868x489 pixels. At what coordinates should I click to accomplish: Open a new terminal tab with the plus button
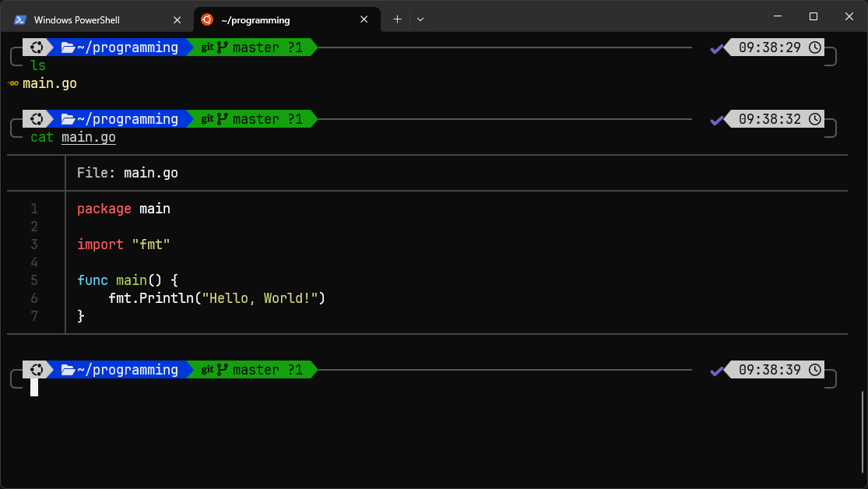tap(397, 19)
